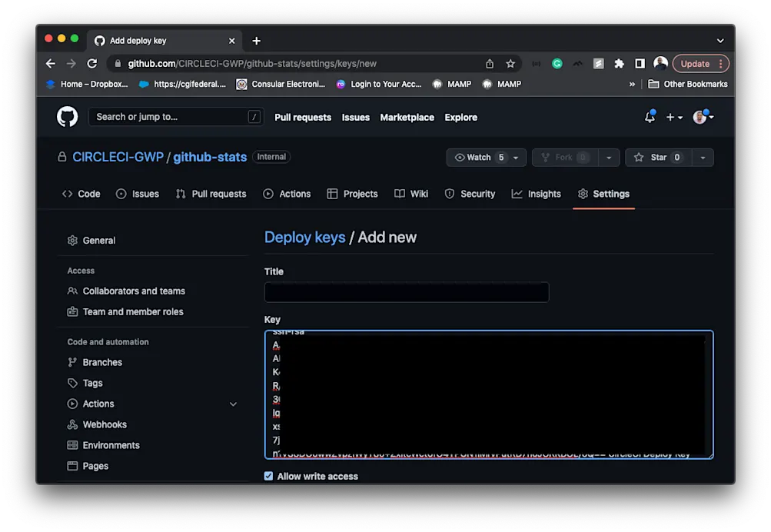Screen dimensions: 771x532
Task: Open Login to Your Account bookmark
Action: (x=379, y=84)
